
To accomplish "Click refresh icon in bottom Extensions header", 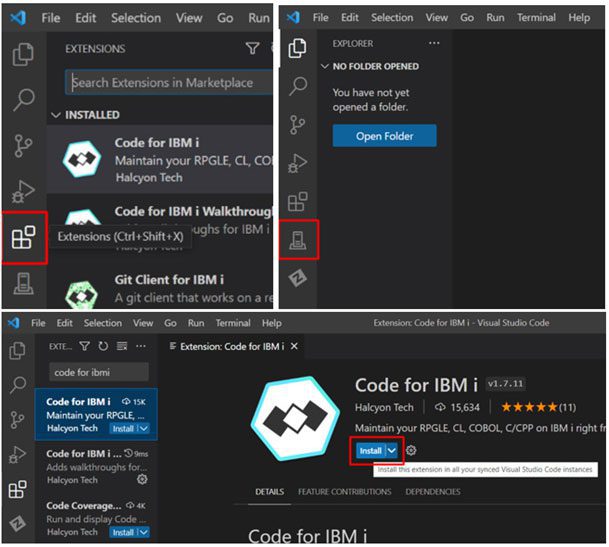I will 103,346.
